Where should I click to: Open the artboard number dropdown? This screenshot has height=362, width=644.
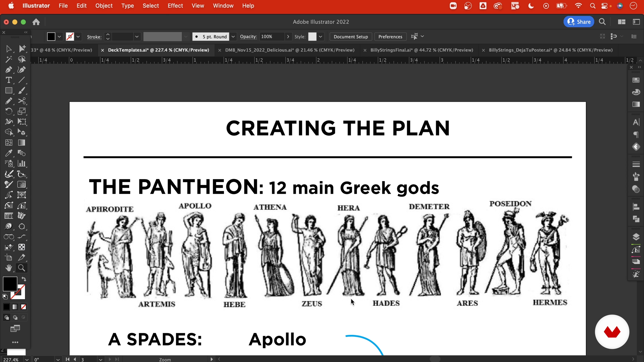coord(100,359)
